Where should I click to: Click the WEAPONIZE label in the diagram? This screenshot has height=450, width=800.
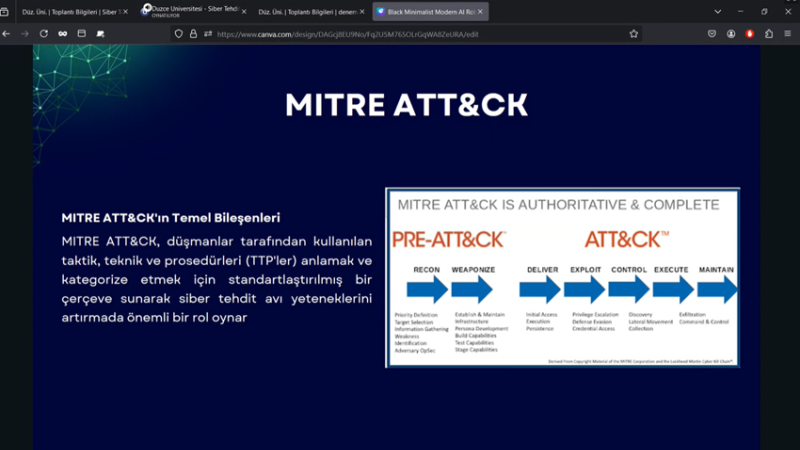click(x=473, y=269)
